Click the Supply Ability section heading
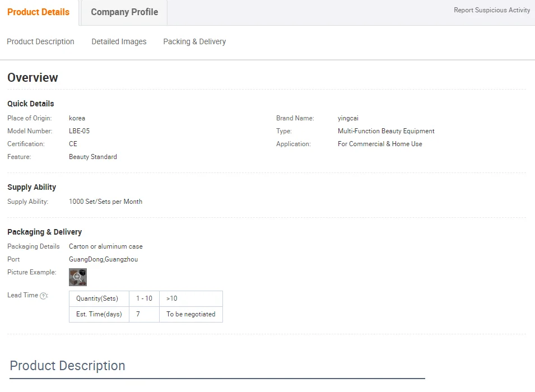535x392 pixels. click(x=32, y=187)
